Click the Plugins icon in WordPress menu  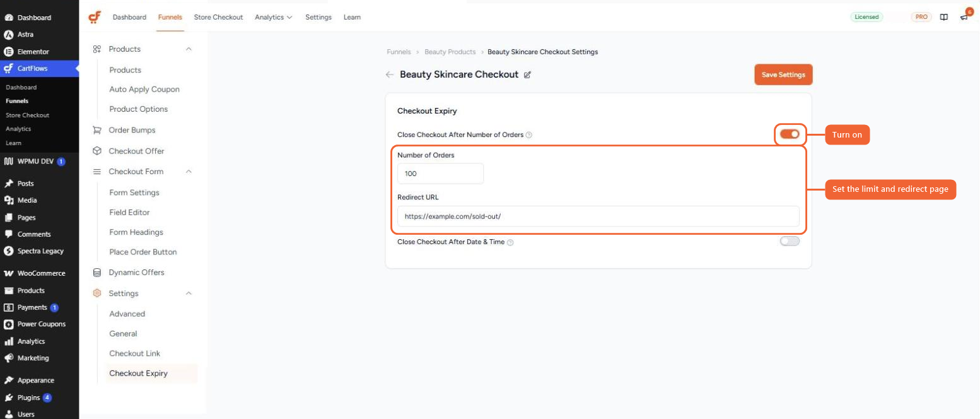9,398
